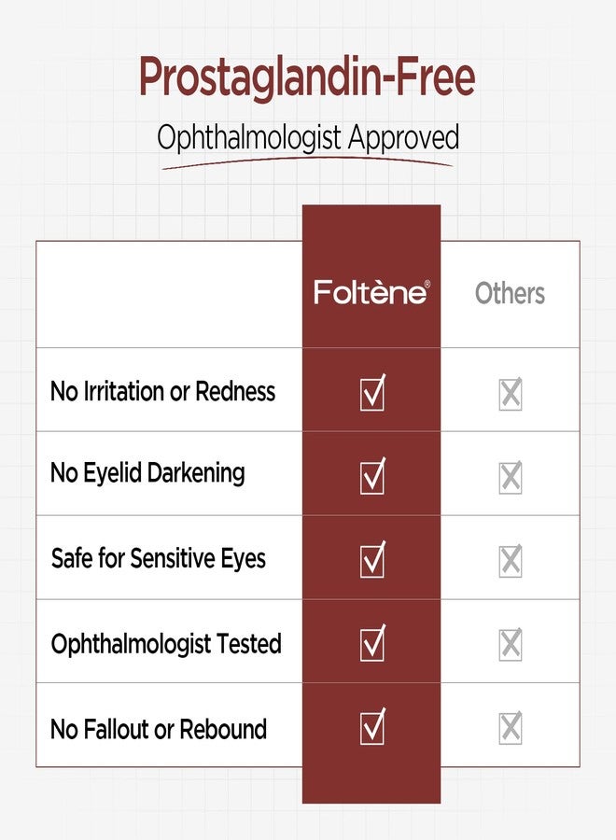Click Others X box for No Fallout or Rebound
Screen dimensions: 616x840
click(511, 727)
